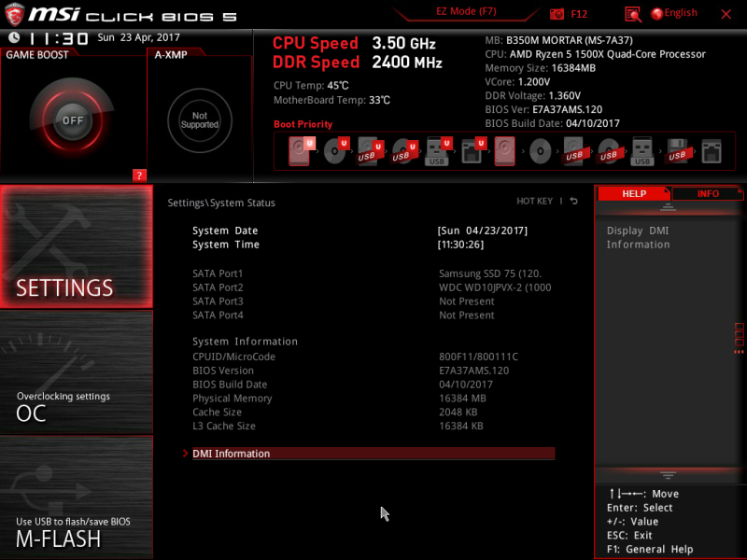Click the side panel arrows at right edge
The height and width of the screenshot is (560, 747).
pos(739,352)
